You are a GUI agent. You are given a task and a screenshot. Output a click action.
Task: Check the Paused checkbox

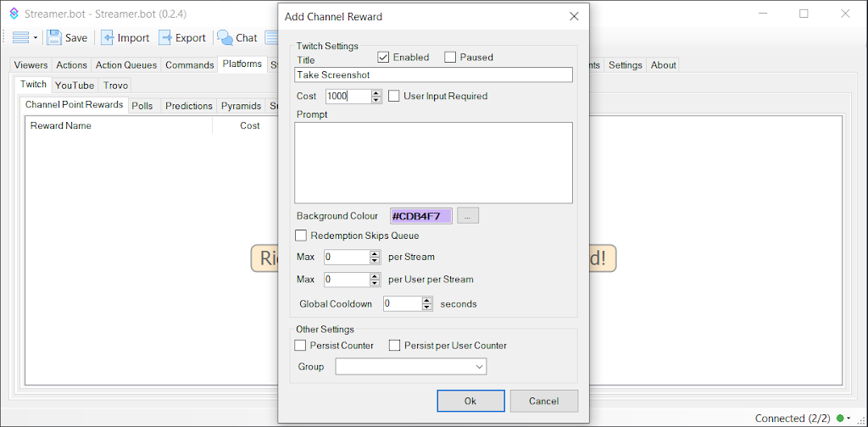450,58
